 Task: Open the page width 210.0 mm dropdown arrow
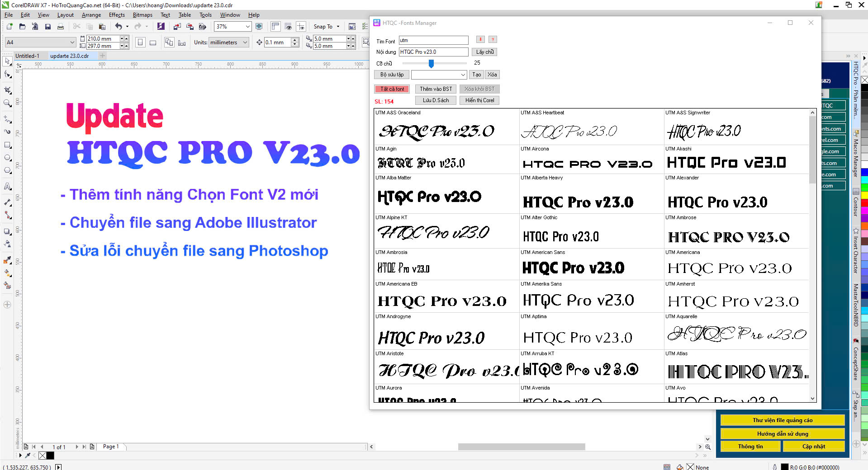click(x=122, y=39)
